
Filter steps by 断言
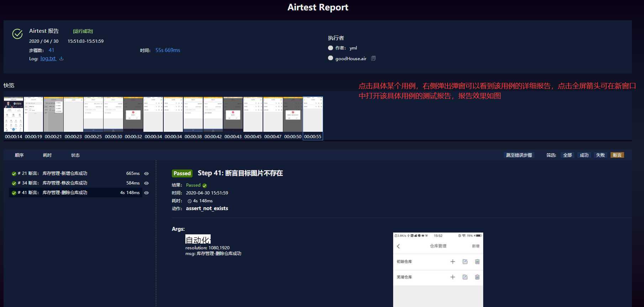(617, 155)
